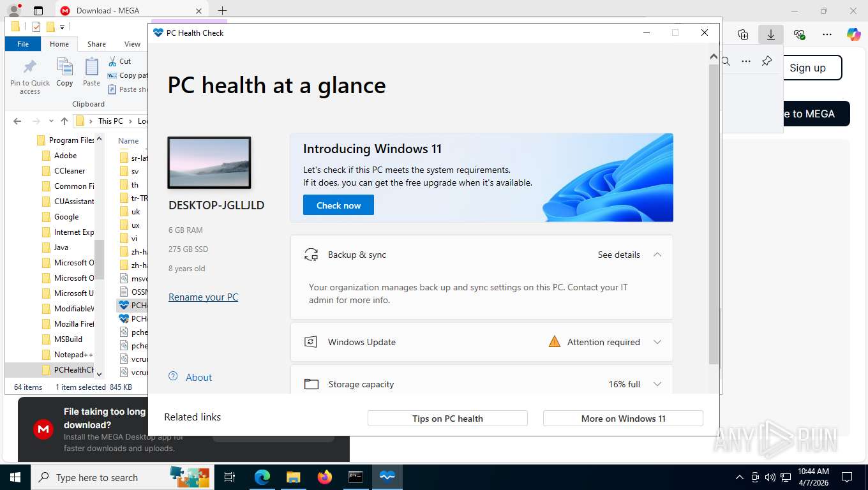Expand the Storage capacity section
The image size is (868, 490).
click(657, 384)
